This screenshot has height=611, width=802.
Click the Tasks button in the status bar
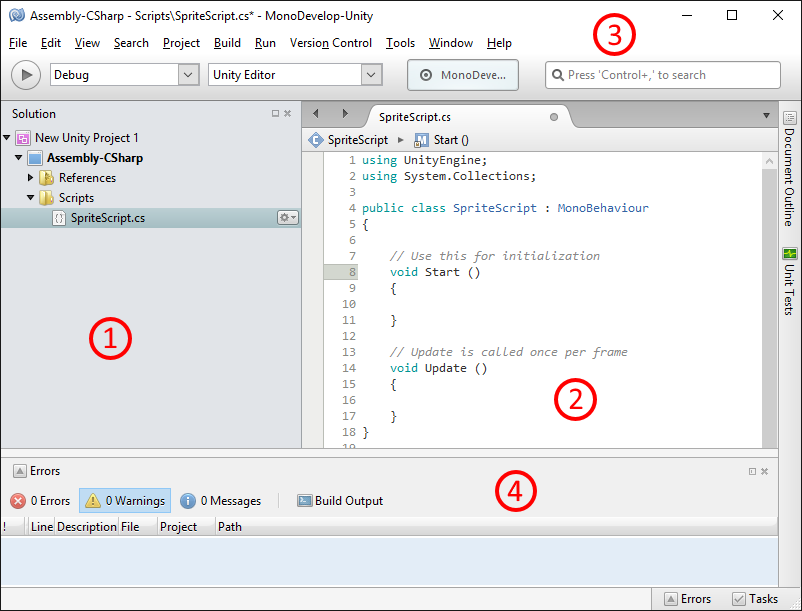pyautogui.click(x=755, y=599)
